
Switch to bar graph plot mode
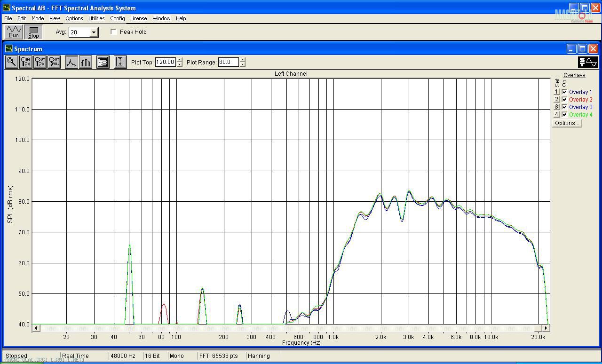click(x=85, y=62)
